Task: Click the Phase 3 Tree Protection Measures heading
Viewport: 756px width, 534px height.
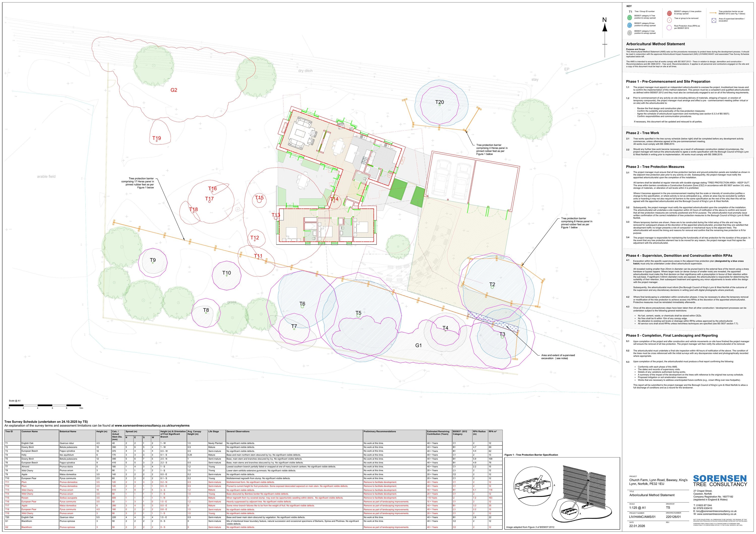Action: click(655, 167)
